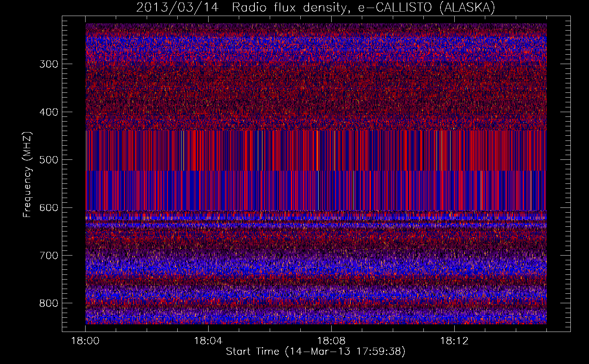This screenshot has width=589, height=364.
Task: Select the 400 frequency tick label
Action: (x=49, y=112)
